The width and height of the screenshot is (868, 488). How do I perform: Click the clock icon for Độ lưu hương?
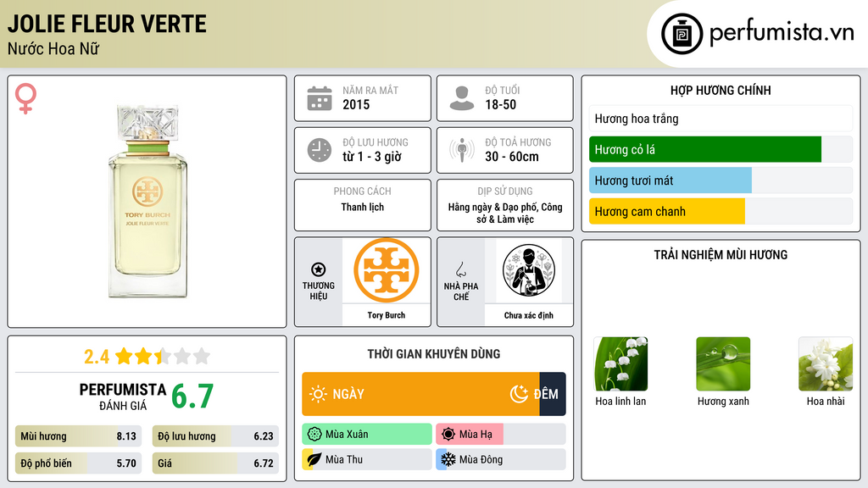320,150
